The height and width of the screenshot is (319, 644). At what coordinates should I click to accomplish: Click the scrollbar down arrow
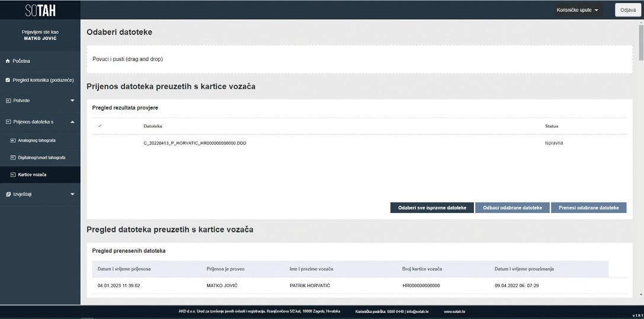[640, 295]
